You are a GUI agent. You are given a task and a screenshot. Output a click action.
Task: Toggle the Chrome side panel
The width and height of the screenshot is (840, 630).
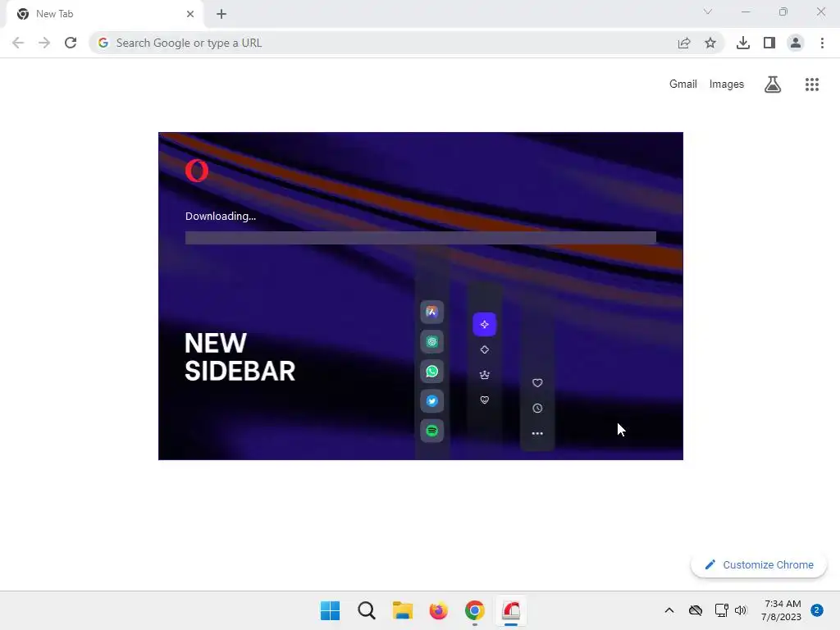[x=769, y=43]
